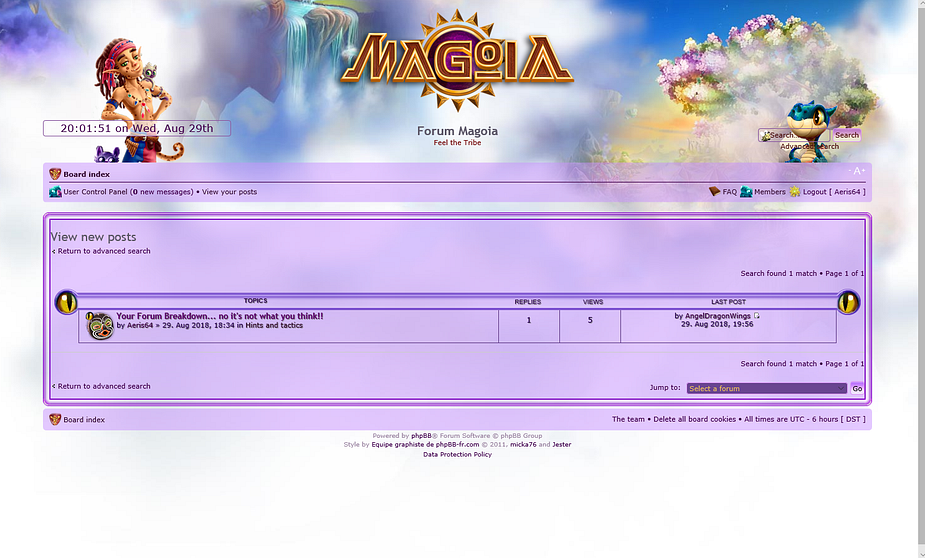Click the View new posts heading

click(93, 237)
